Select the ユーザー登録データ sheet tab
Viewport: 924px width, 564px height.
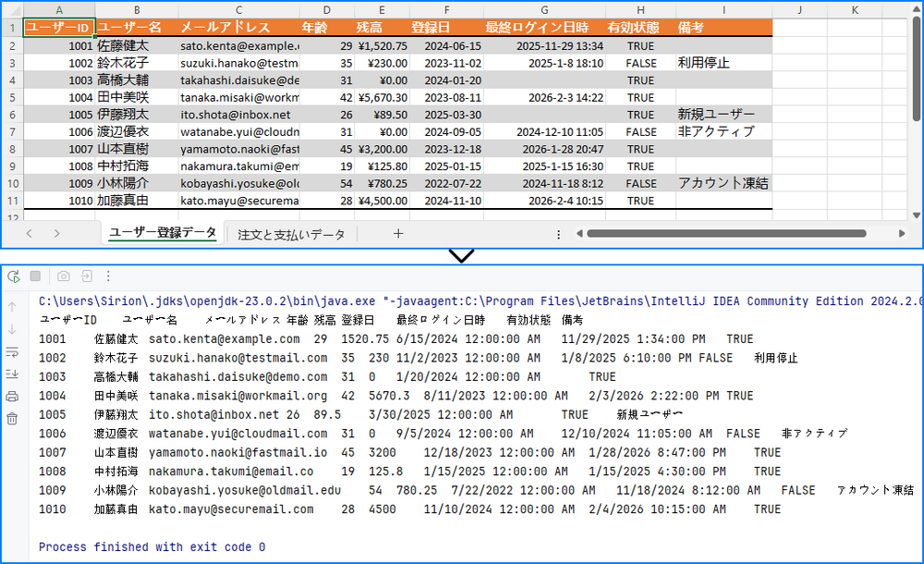(x=163, y=233)
